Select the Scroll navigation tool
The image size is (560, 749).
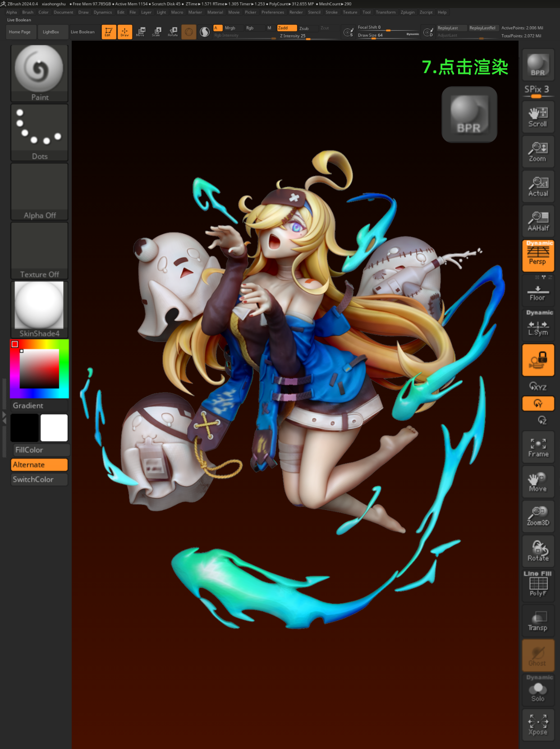pos(538,117)
